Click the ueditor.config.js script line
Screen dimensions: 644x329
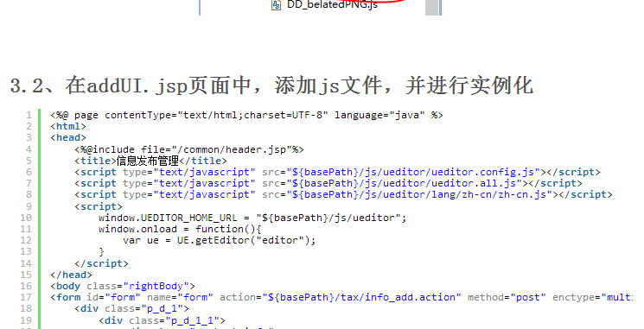point(337,172)
